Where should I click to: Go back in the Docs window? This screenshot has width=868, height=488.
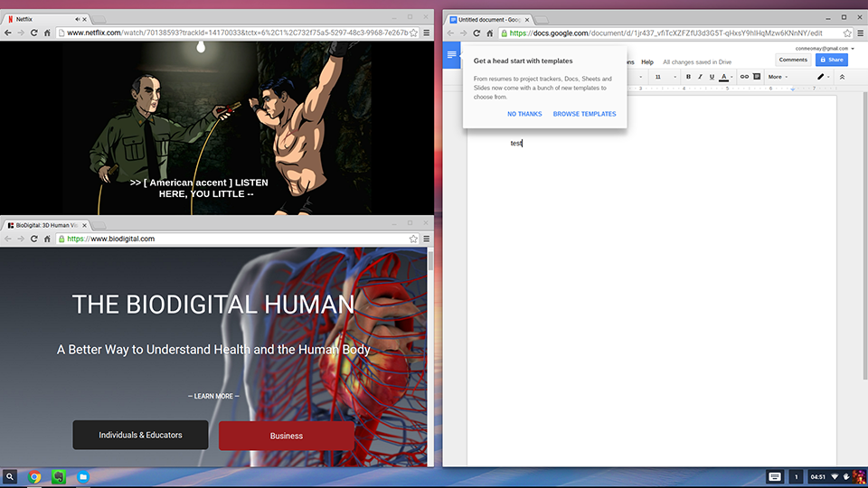450,33
